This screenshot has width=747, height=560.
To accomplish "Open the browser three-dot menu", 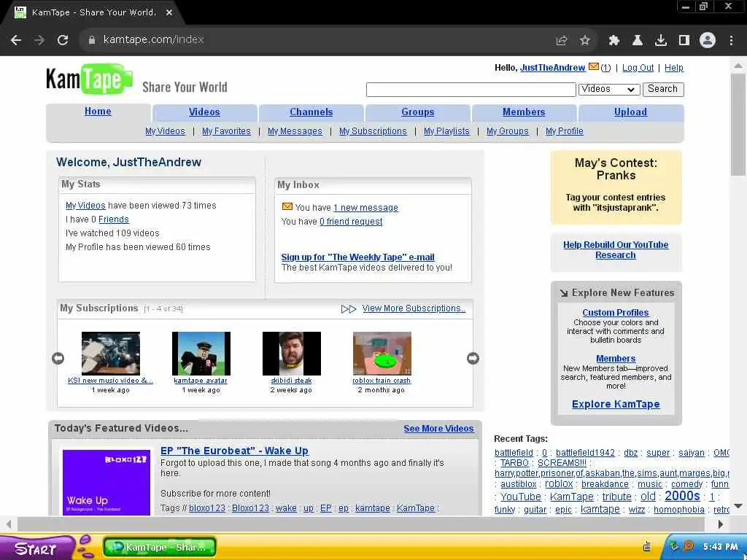I will [x=731, y=41].
